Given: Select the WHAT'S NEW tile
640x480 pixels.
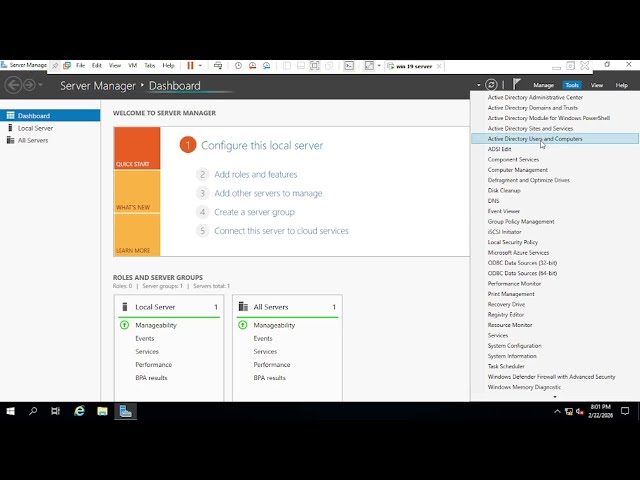Looking at the screenshot, I should pos(137,191).
